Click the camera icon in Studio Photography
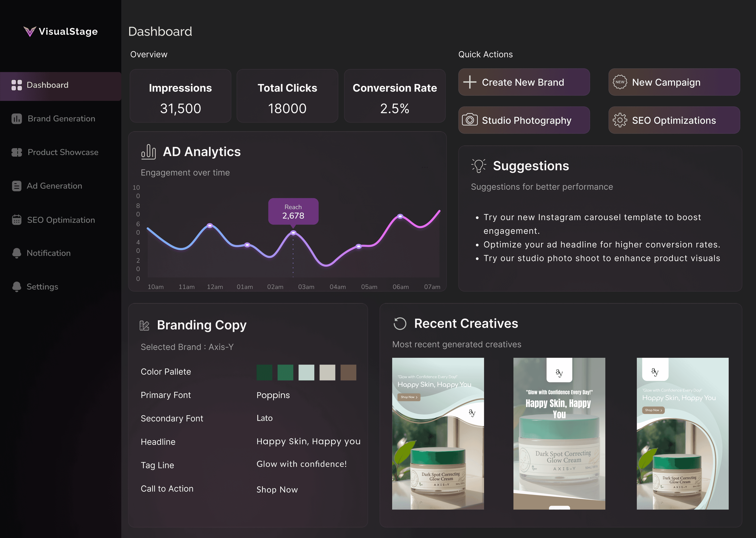 tap(470, 120)
